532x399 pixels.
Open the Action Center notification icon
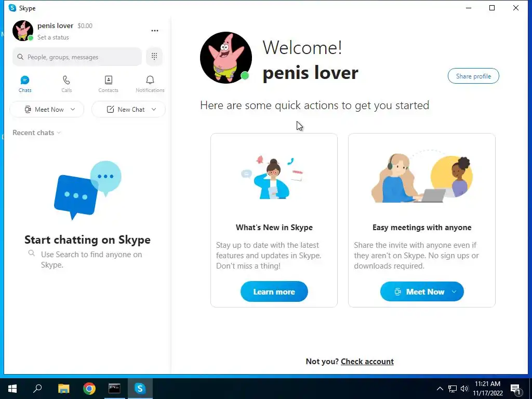515,389
